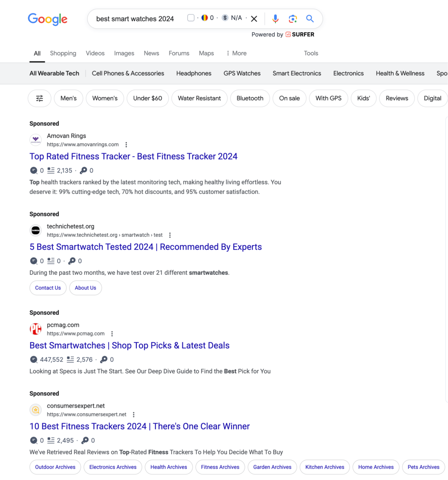Open the three-dot menu on the pcmag.com ad
Viewport: 448px width, 480px height.
[x=112, y=333]
